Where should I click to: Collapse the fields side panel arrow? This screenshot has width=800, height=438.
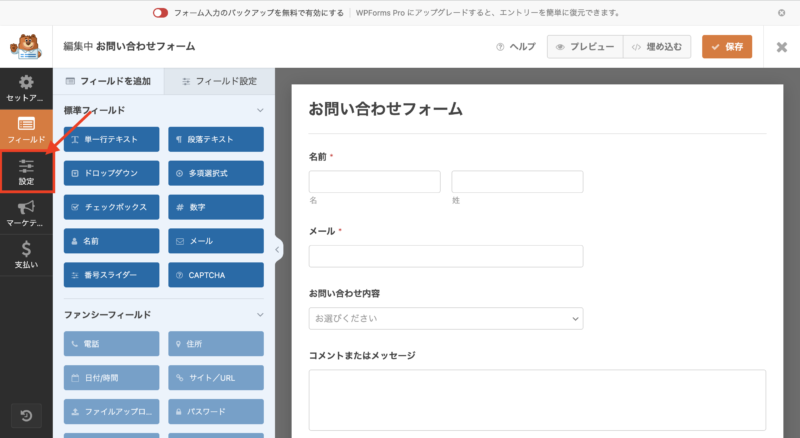click(278, 250)
